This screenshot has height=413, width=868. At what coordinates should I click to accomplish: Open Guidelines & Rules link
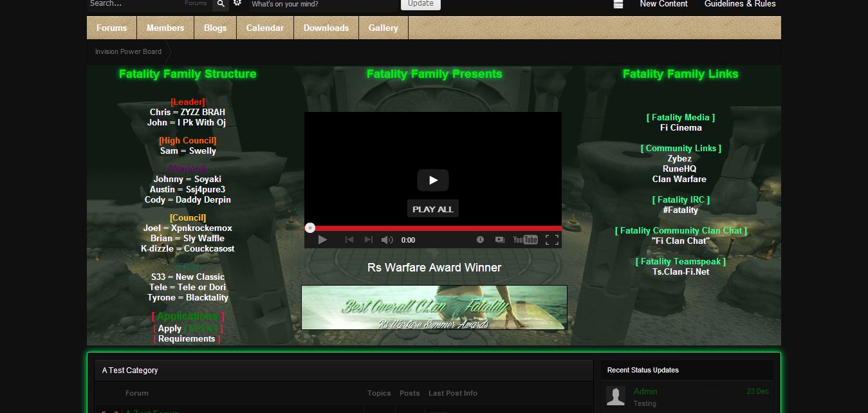pos(740,4)
